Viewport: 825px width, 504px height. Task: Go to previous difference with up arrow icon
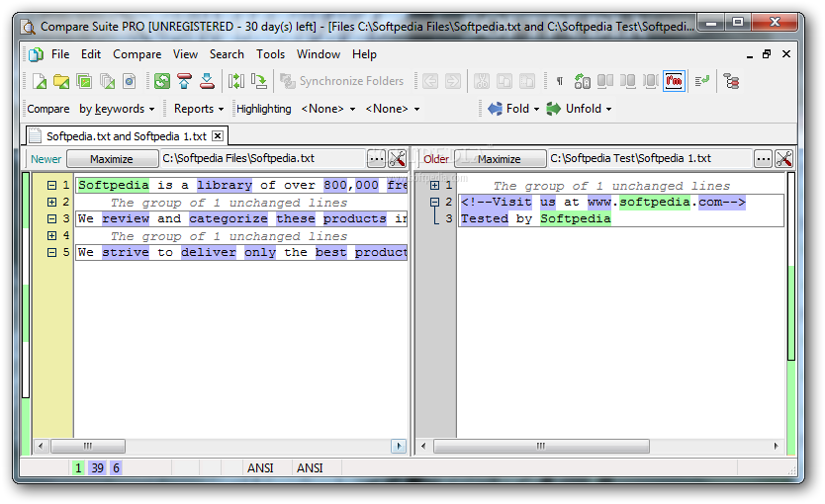click(185, 81)
